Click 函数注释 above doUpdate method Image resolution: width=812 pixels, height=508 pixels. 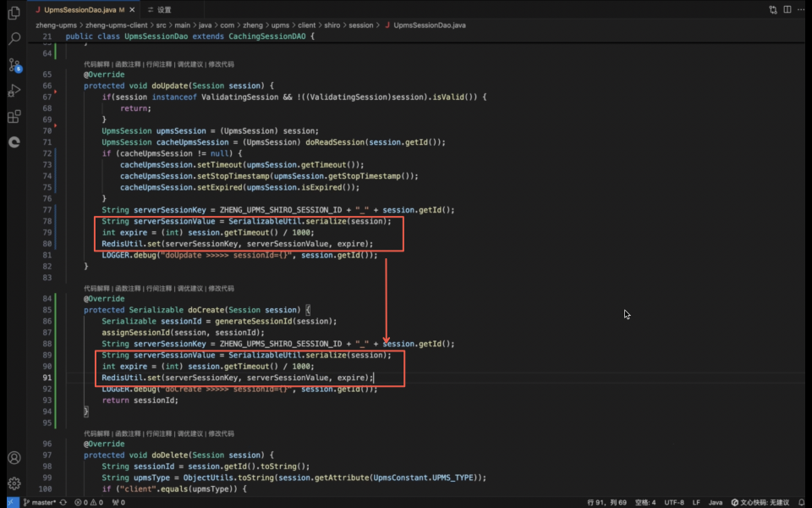coord(128,64)
